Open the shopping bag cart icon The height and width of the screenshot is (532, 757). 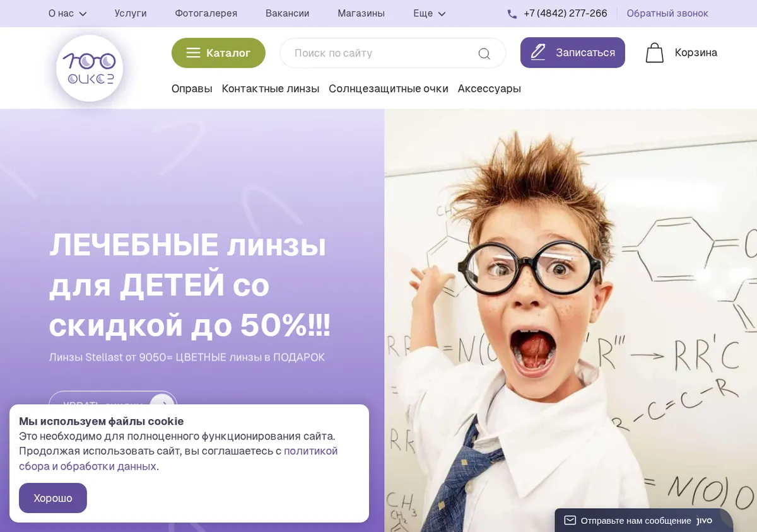[655, 53]
